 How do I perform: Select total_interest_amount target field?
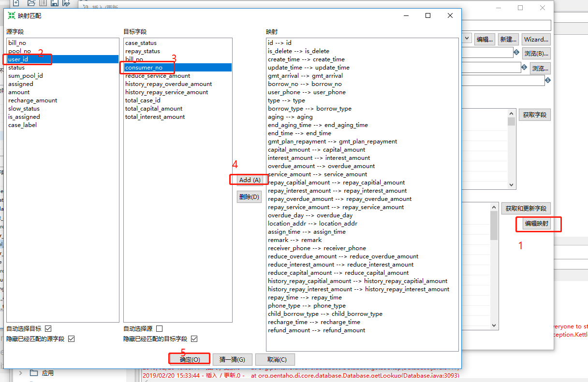click(x=178, y=117)
